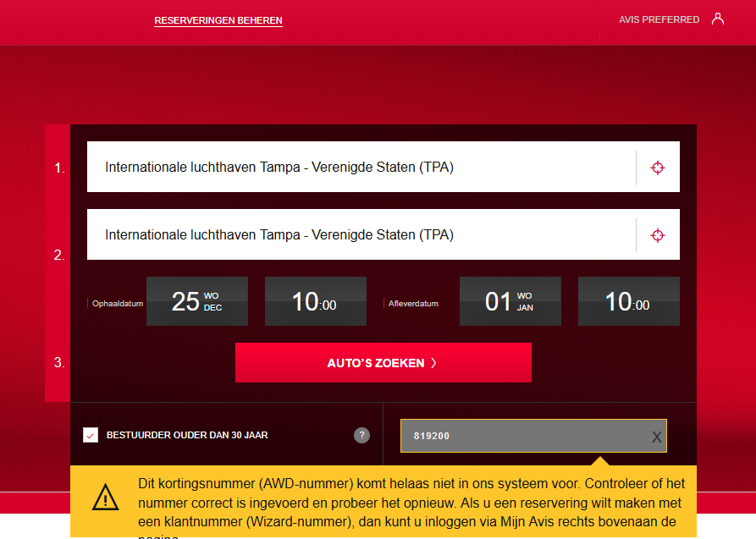Open the pickup date picker showing 25 Dec
The height and width of the screenshot is (539, 756).
click(x=197, y=301)
